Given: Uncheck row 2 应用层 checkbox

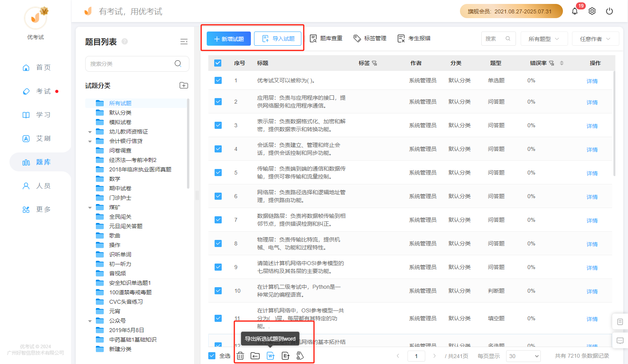Looking at the screenshot, I should [218, 102].
